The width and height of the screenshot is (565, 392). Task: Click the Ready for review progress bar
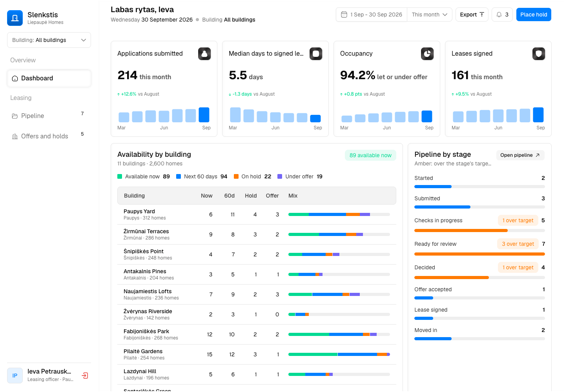click(x=479, y=254)
